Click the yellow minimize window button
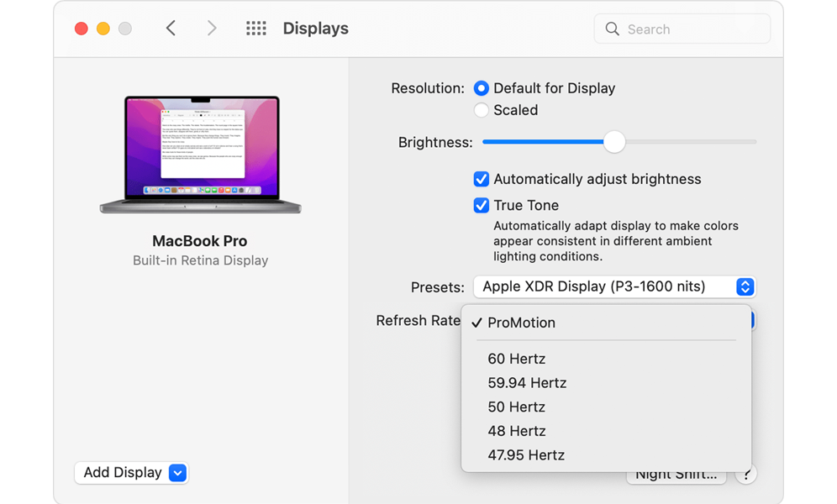 (103, 29)
